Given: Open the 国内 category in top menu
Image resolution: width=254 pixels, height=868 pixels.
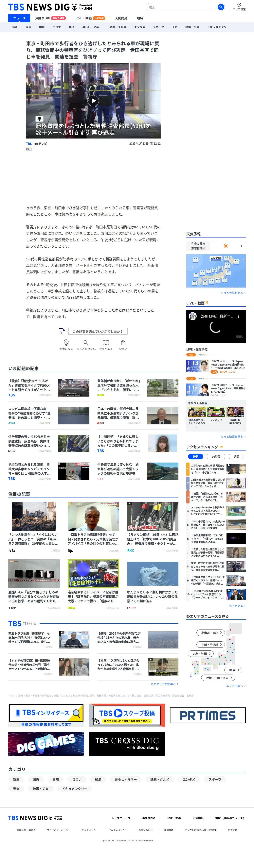Looking at the screenshot, I should pyautogui.click(x=29, y=27).
